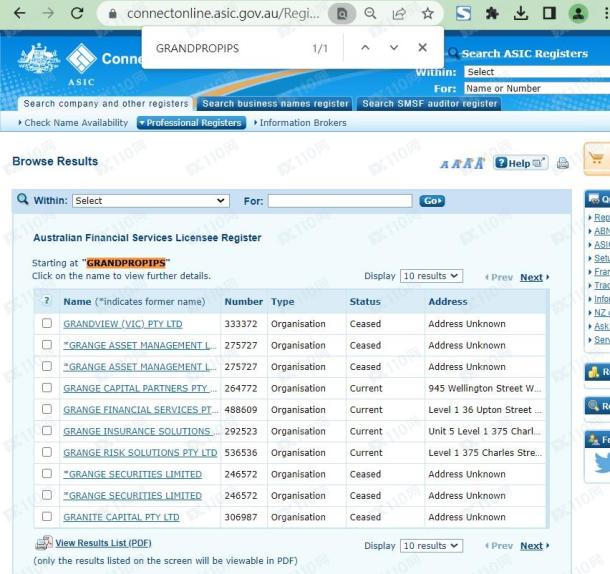Open the extensions puzzle icon
The width and height of the screenshot is (610, 574).
[x=492, y=14]
